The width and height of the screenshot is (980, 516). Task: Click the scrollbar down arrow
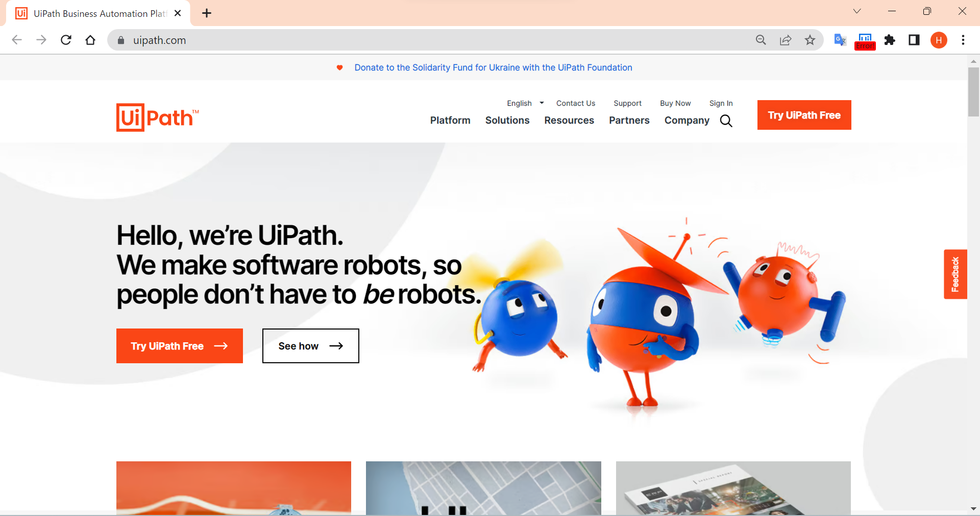[973, 509]
